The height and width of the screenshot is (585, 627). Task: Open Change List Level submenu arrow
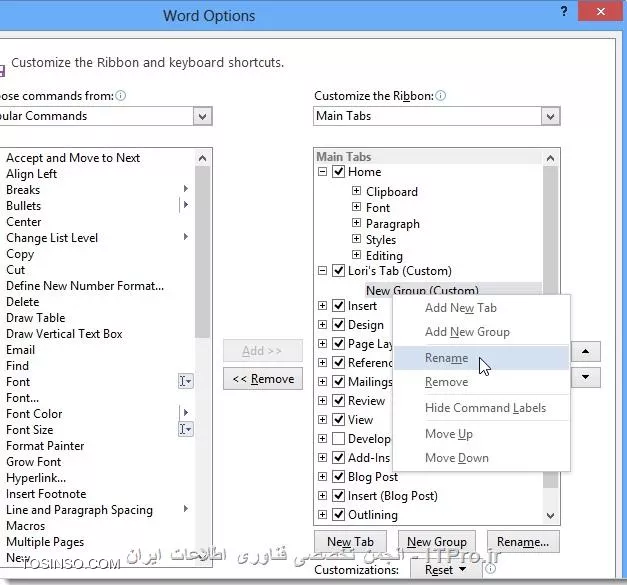(186, 236)
